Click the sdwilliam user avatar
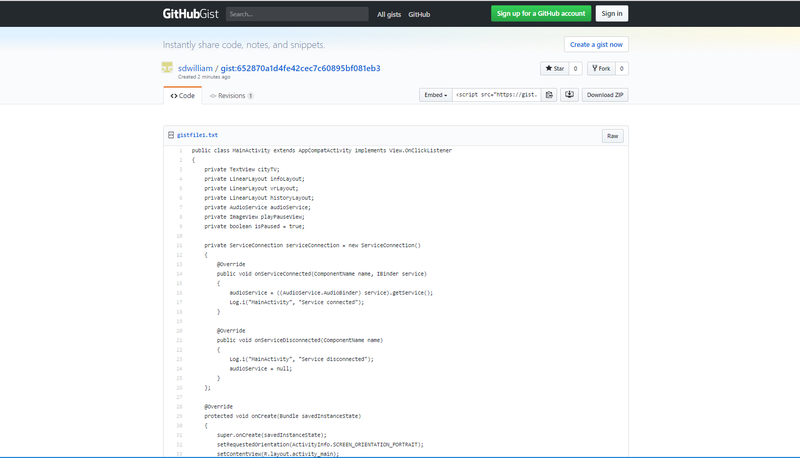The width and height of the screenshot is (800, 458). pyautogui.click(x=168, y=68)
